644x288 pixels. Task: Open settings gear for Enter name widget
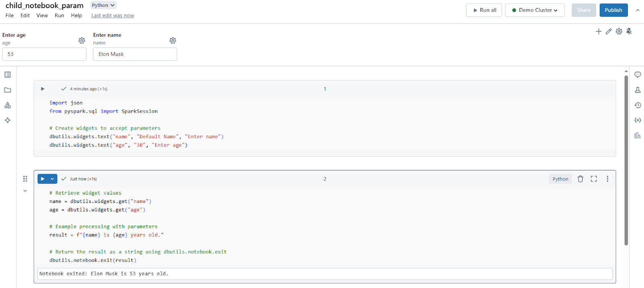173,40
